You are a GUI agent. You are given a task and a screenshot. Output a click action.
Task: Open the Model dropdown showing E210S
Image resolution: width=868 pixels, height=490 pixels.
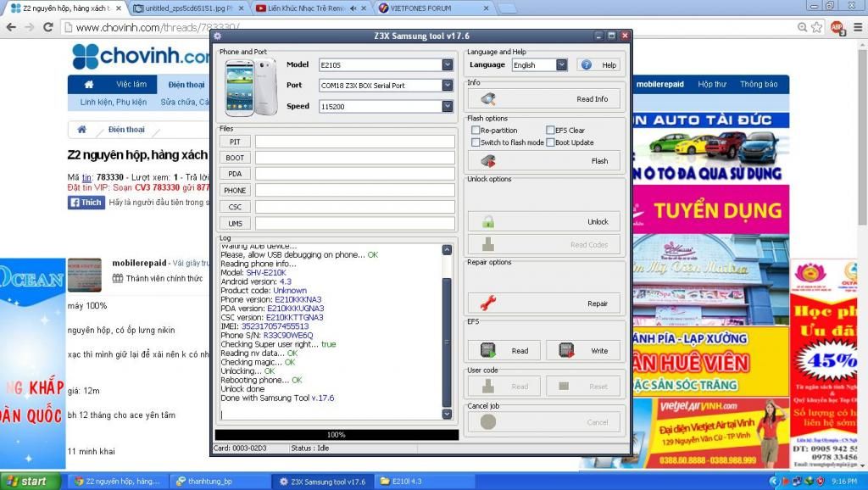tap(448, 64)
